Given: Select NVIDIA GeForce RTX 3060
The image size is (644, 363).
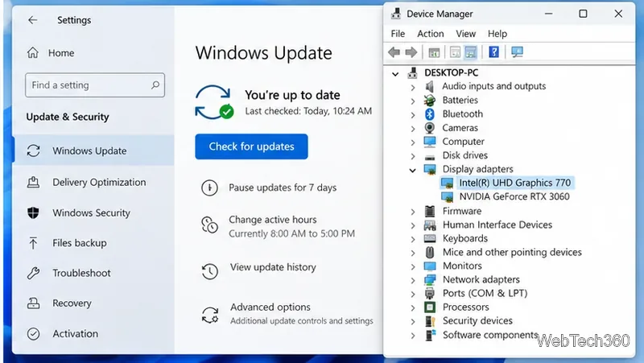Looking at the screenshot, I should tap(514, 196).
